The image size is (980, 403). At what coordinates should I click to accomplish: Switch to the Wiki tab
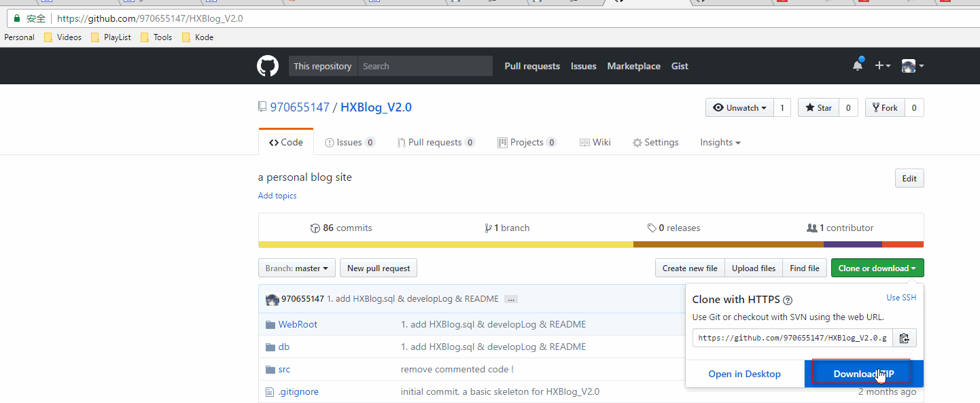click(595, 142)
